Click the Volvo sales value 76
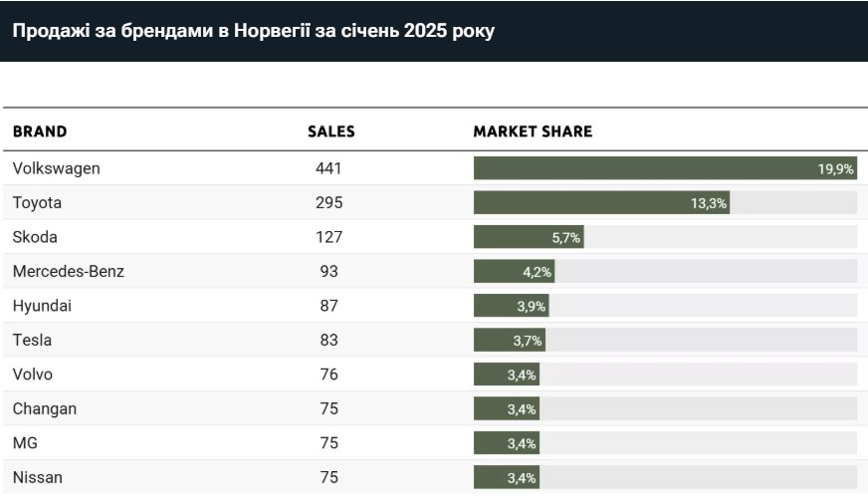Screen dimensions: 868x504 tap(328, 375)
